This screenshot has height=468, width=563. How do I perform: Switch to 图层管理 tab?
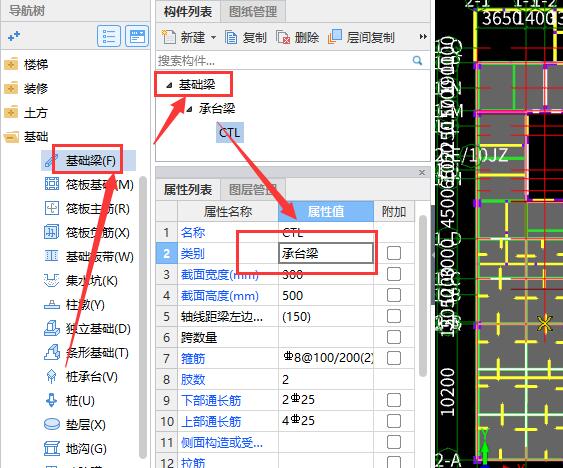(253, 190)
